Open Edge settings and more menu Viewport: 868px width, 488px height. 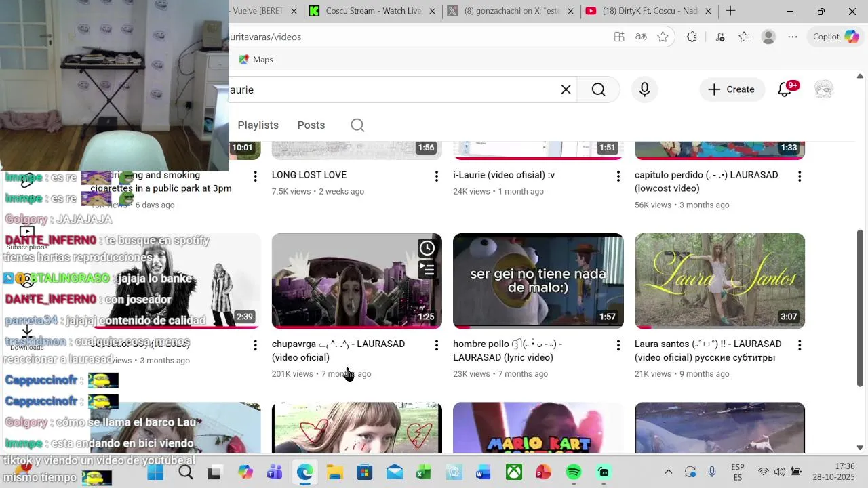[x=793, y=37]
